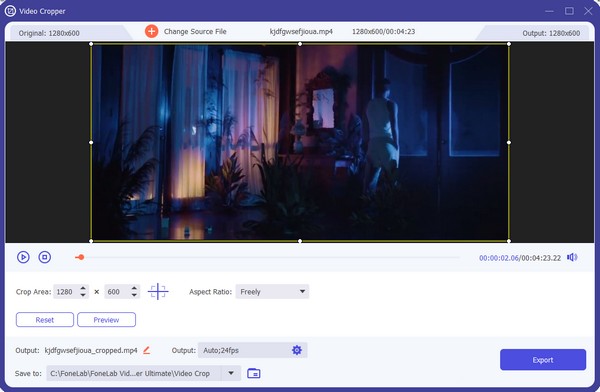Click top-left crop corner handle
This screenshot has width=600, height=392.
point(91,44)
